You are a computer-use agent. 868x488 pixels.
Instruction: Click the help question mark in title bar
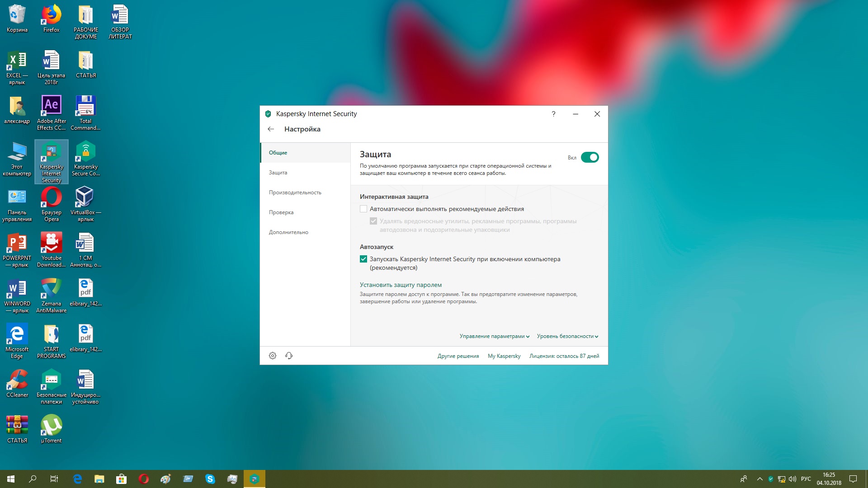click(553, 114)
